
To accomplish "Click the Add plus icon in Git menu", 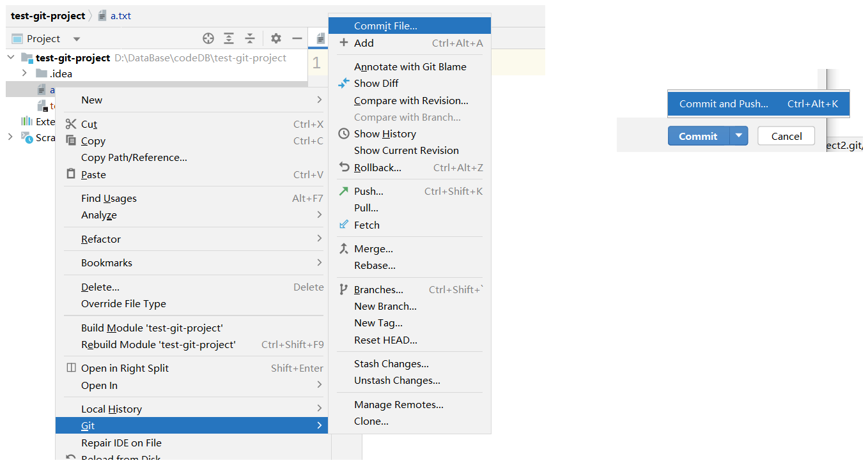I will pyautogui.click(x=344, y=43).
